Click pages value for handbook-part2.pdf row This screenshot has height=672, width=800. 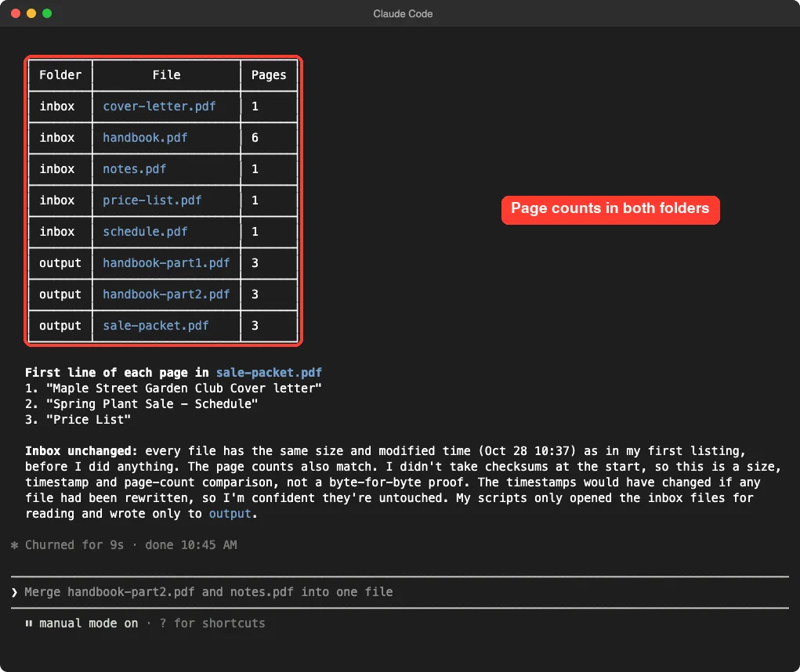coord(255,294)
